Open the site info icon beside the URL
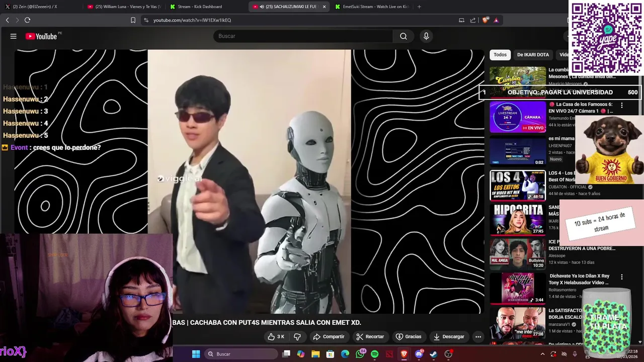This screenshot has width=644, height=362. pos(146,20)
